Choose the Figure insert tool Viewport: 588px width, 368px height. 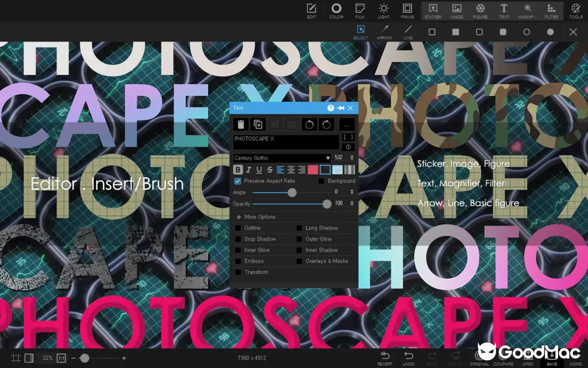(481, 11)
